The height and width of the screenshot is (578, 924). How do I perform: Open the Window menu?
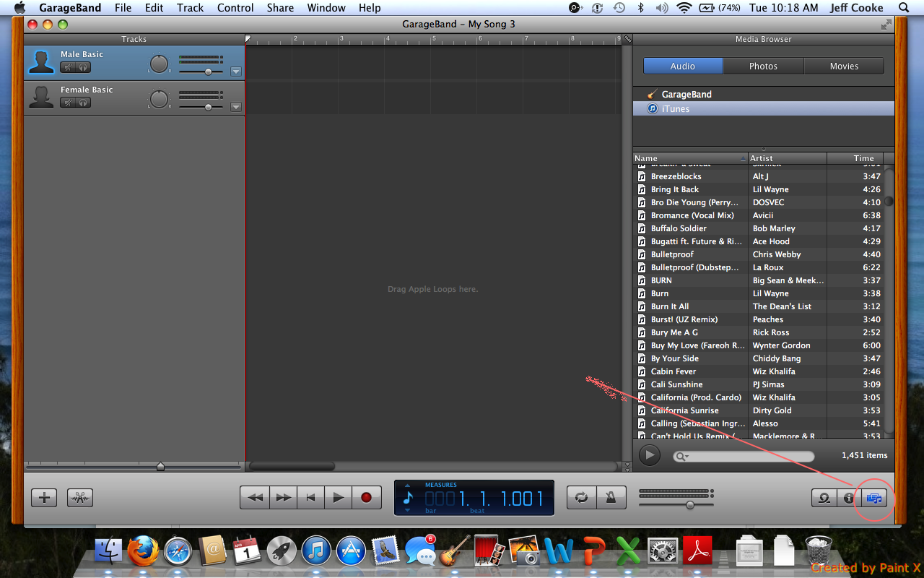[x=326, y=8]
